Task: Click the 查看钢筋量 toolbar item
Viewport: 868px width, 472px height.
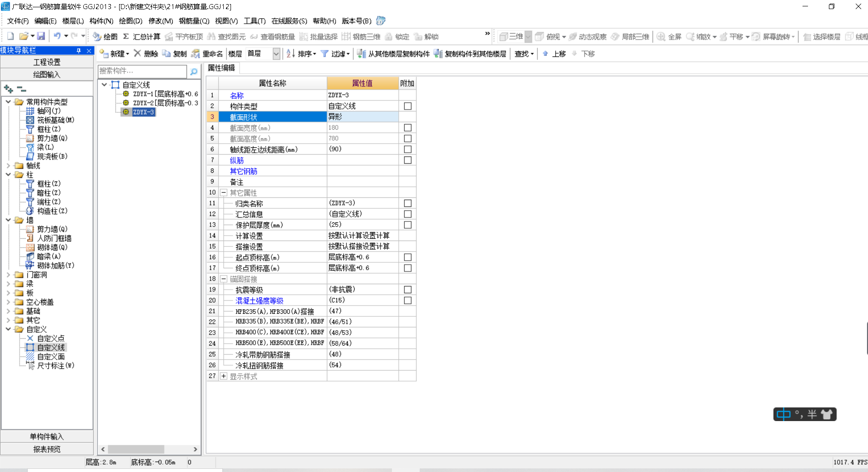Action: pos(272,36)
